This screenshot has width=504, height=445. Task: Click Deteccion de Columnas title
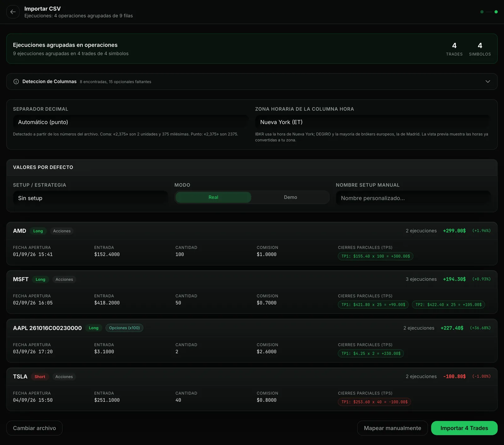click(x=49, y=82)
